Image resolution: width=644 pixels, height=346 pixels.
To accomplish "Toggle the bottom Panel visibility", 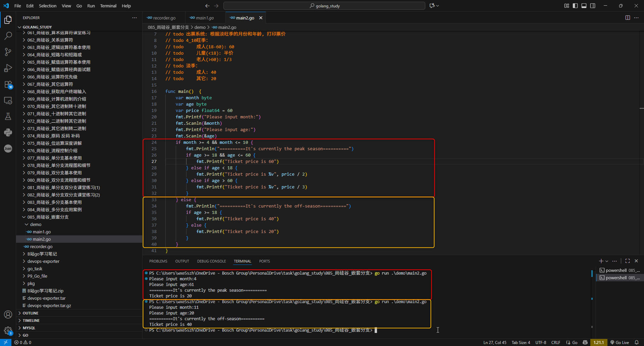I will coord(584,6).
